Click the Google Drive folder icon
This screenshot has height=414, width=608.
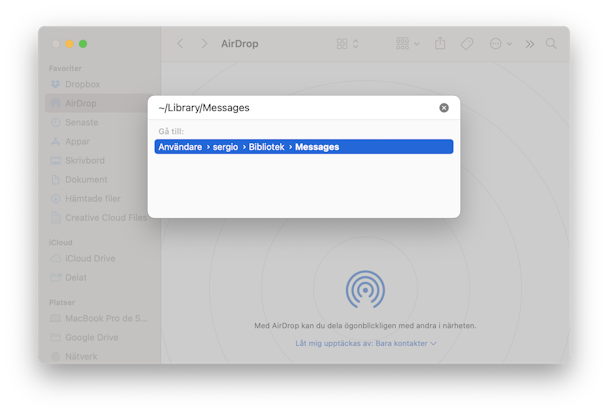pyautogui.click(x=56, y=337)
